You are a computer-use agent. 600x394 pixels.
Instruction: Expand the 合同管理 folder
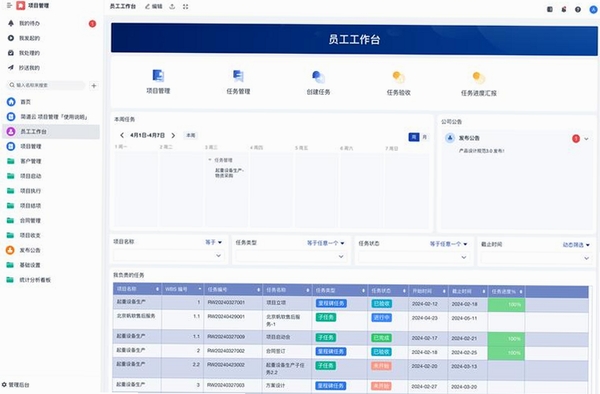31,220
